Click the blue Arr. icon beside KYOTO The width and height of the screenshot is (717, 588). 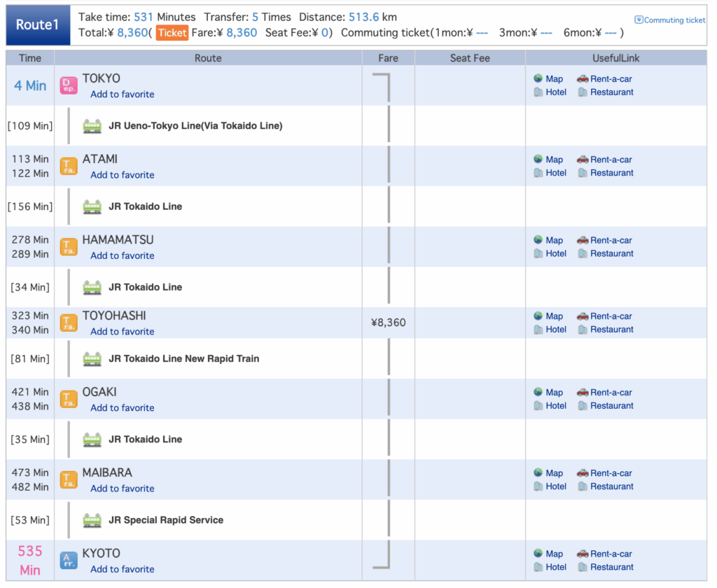coord(69,561)
